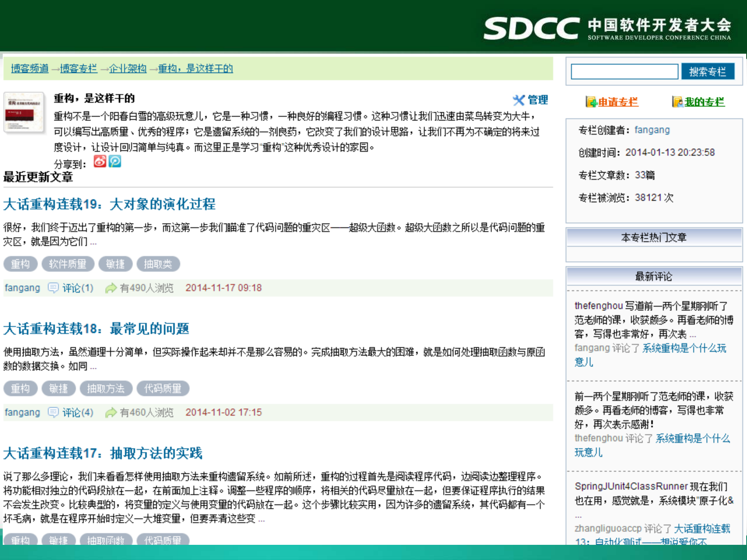747x560 pixels.
Task: Open comment bubble under 大话重构连载18
Action: [x=53, y=412]
